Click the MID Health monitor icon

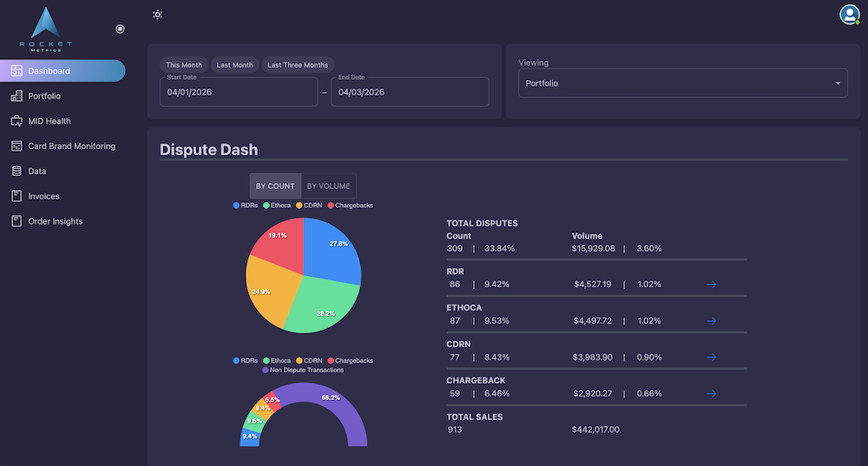16,121
